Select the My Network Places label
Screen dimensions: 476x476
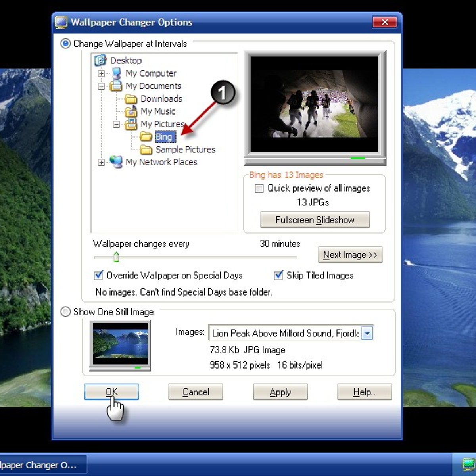click(161, 162)
